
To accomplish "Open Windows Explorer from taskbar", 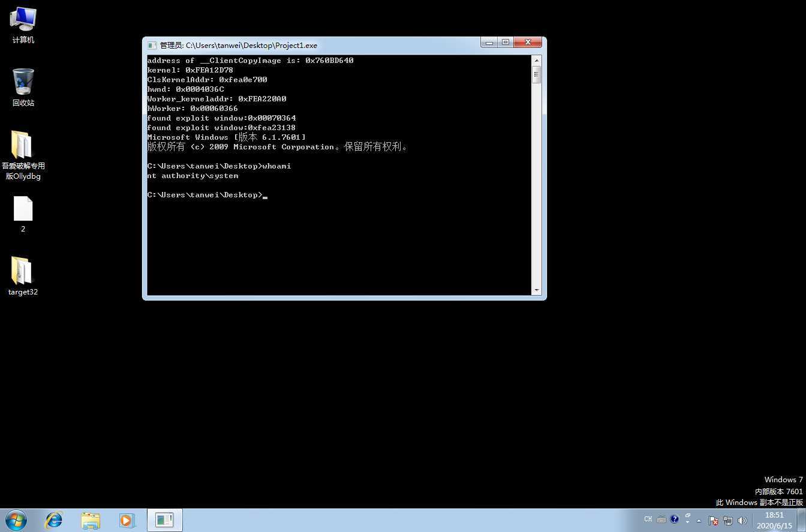I will coord(91,520).
